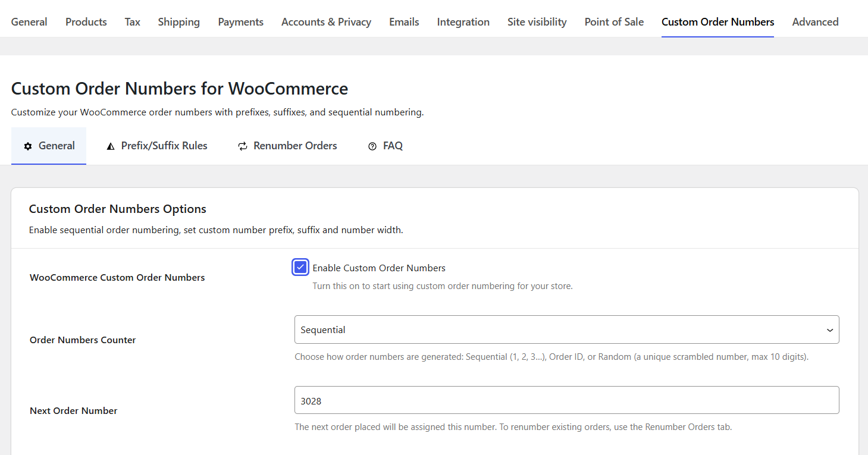Switch to the Emails tab

(x=405, y=22)
